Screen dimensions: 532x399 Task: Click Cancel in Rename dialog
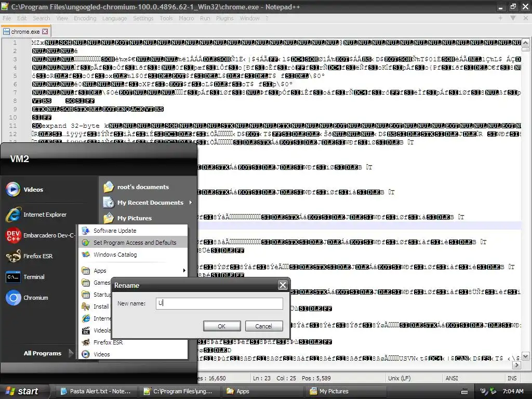pyautogui.click(x=263, y=326)
